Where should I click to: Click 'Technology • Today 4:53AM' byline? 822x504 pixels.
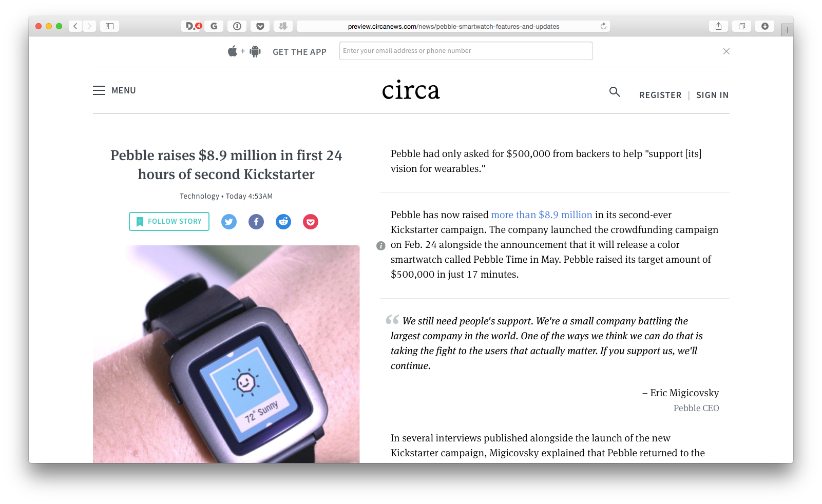click(226, 196)
